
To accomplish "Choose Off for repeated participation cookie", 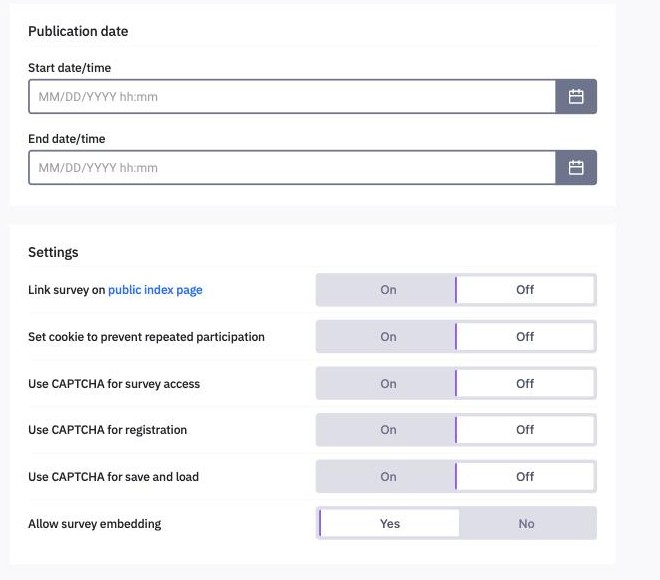I will [525, 337].
